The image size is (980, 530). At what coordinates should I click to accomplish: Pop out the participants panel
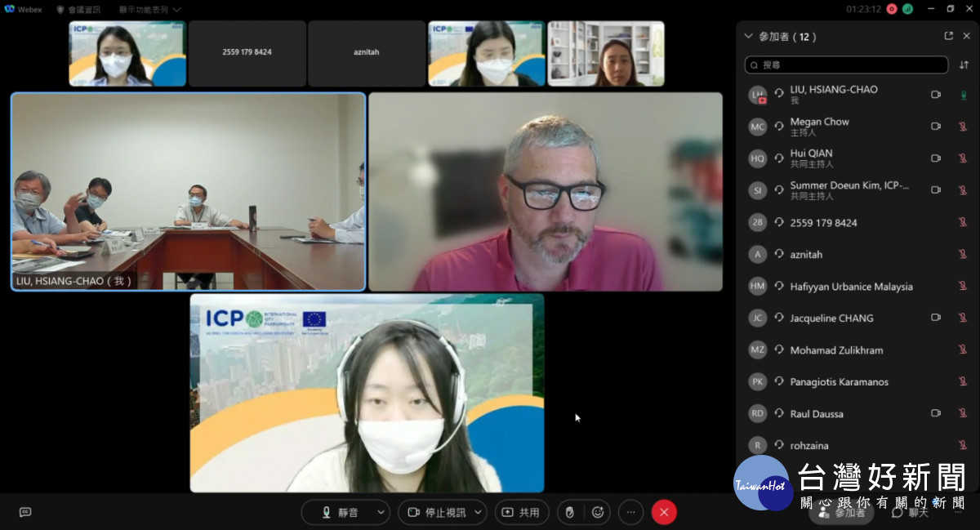click(x=949, y=36)
